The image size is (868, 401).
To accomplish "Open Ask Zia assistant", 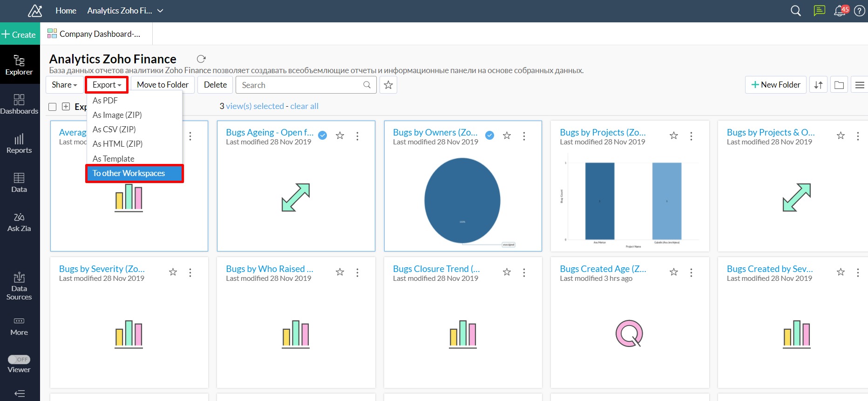I will [x=19, y=222].
